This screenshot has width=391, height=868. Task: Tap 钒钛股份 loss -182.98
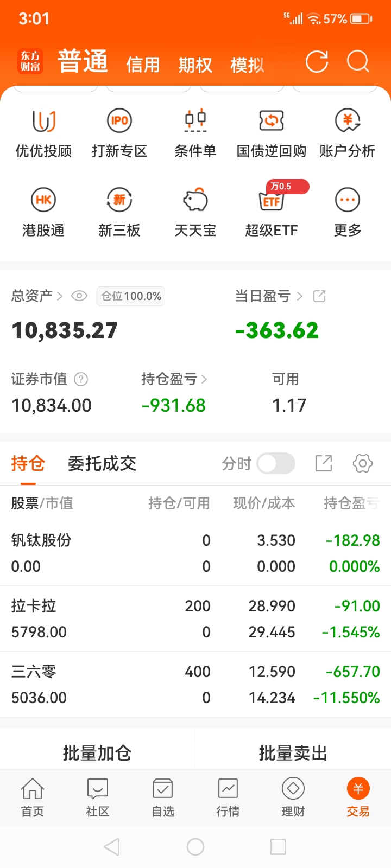pyautogui.click(x=353, y=540)
